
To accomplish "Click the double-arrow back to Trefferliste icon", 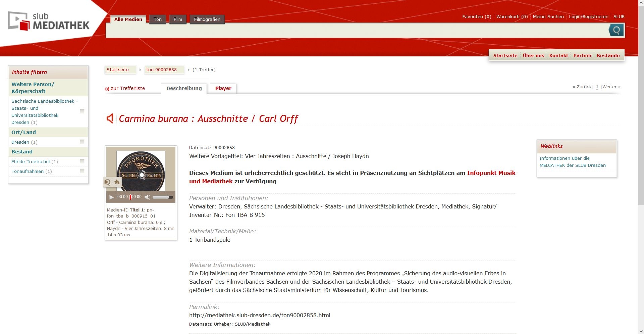I will coord(107,89).
